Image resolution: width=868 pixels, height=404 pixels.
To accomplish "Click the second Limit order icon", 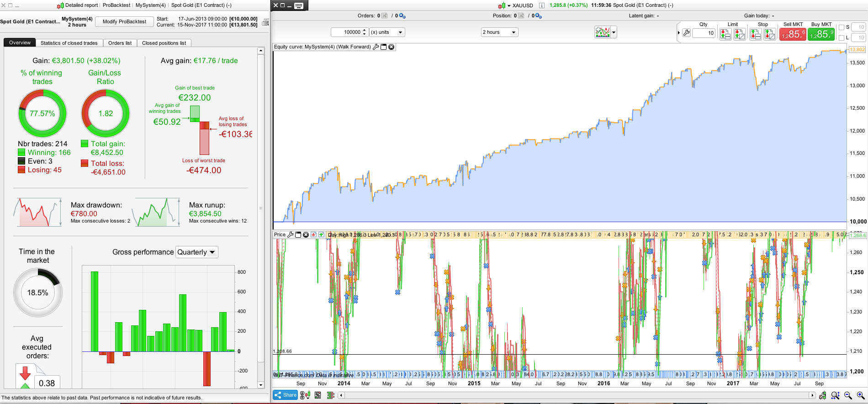I will (x=740, y=34).
